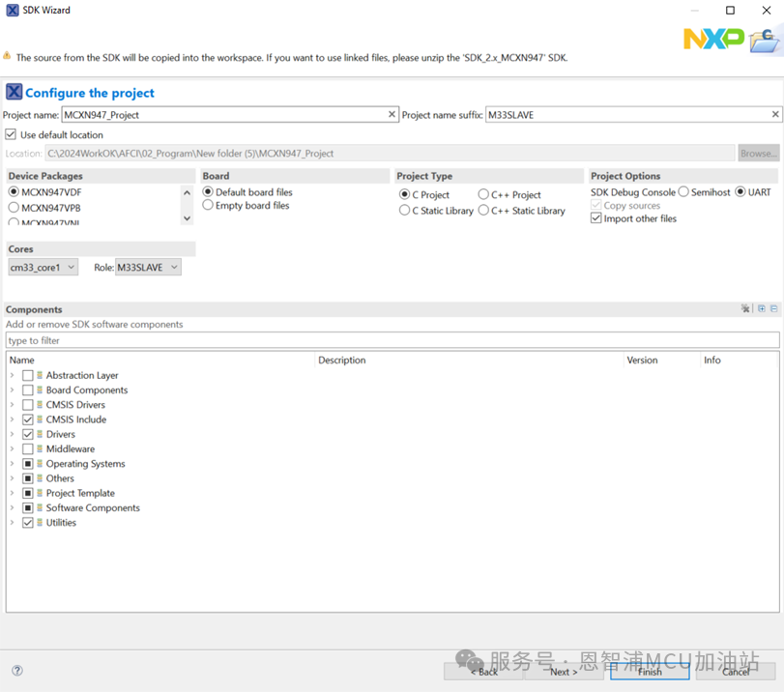Select Default board files option
This screenshot has height=692, width=784.
[x=208, y=192]
